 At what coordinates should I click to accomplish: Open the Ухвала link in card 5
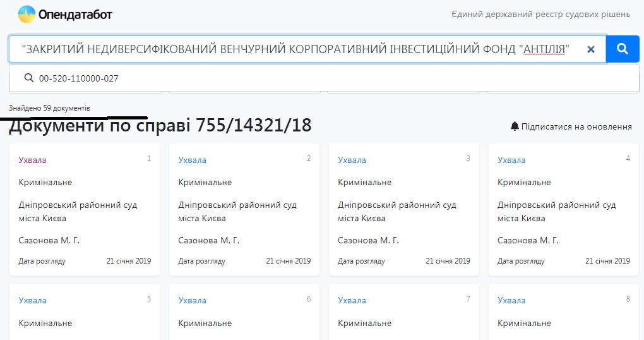coord(33,301)
